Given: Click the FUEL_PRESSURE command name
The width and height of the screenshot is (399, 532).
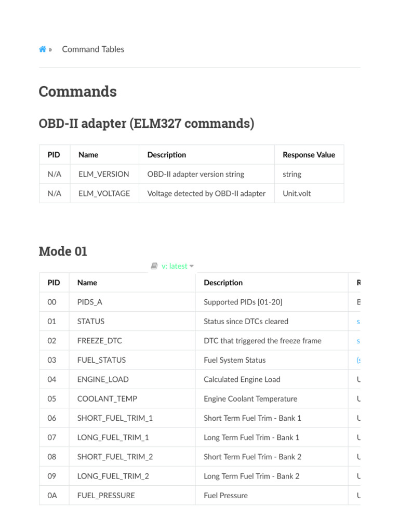Looking at the screenshot, I should pyautogui.click(x=106, y=495).
